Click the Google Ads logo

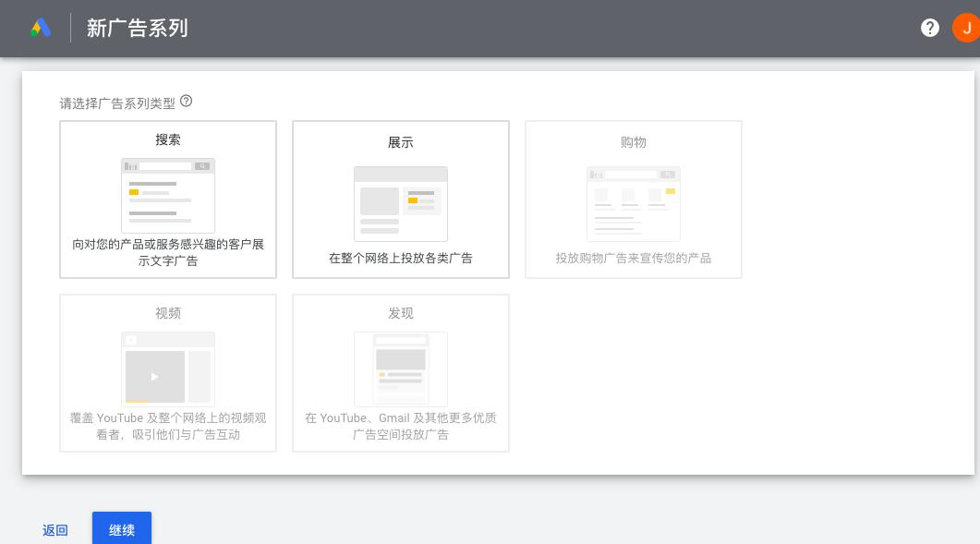point(41,28)
